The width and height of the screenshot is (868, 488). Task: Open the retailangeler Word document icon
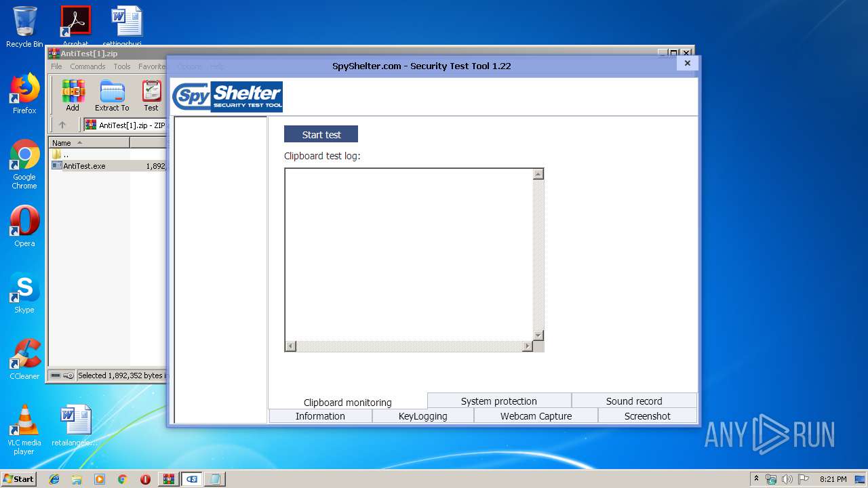75,425
